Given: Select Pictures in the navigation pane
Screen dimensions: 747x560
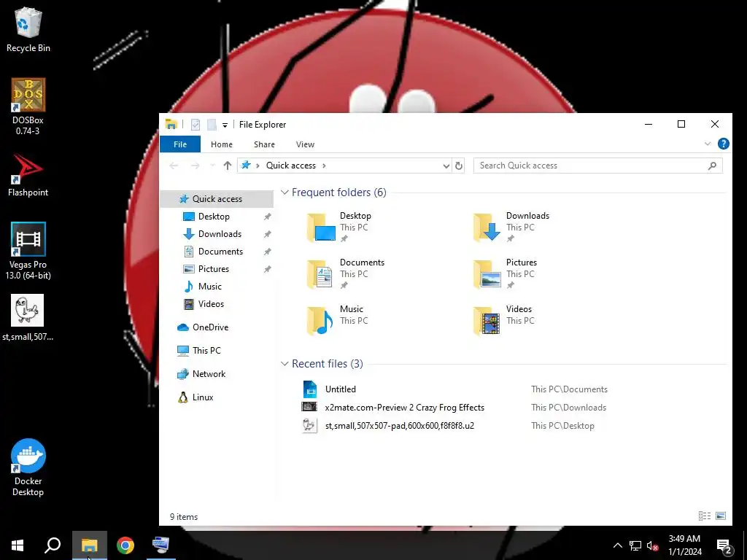Looking at the screenshot, I should click(x=216, y=269).
